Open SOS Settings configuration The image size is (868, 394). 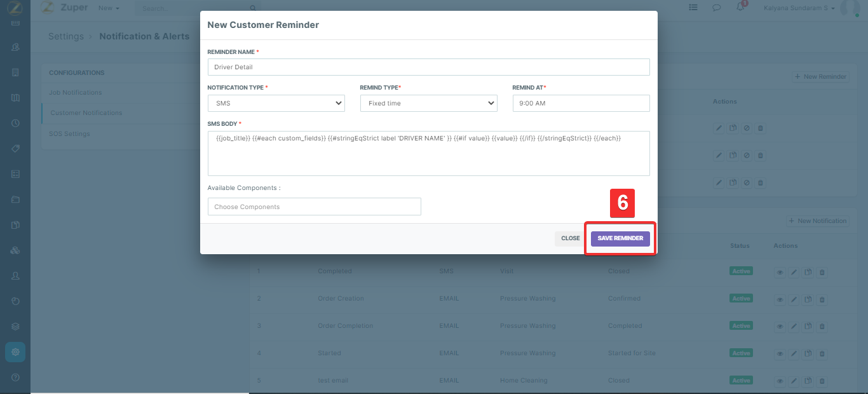pos(70,134)
